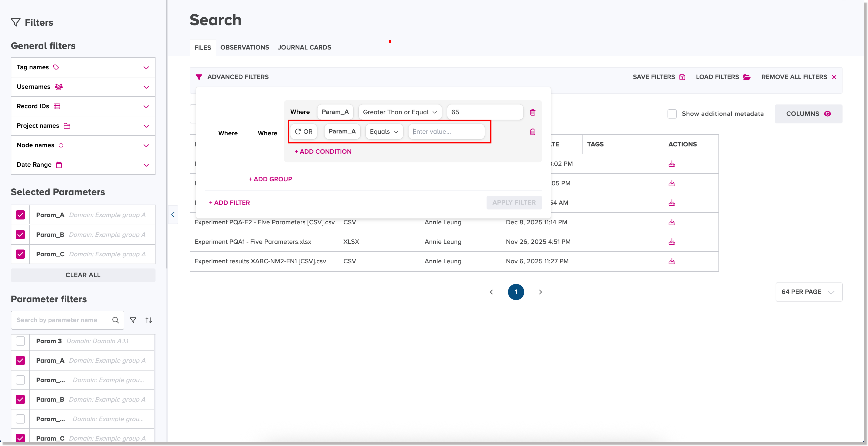868x446 pixels.
Task: Expand the Tag names filter
Action: click(146, 68)
